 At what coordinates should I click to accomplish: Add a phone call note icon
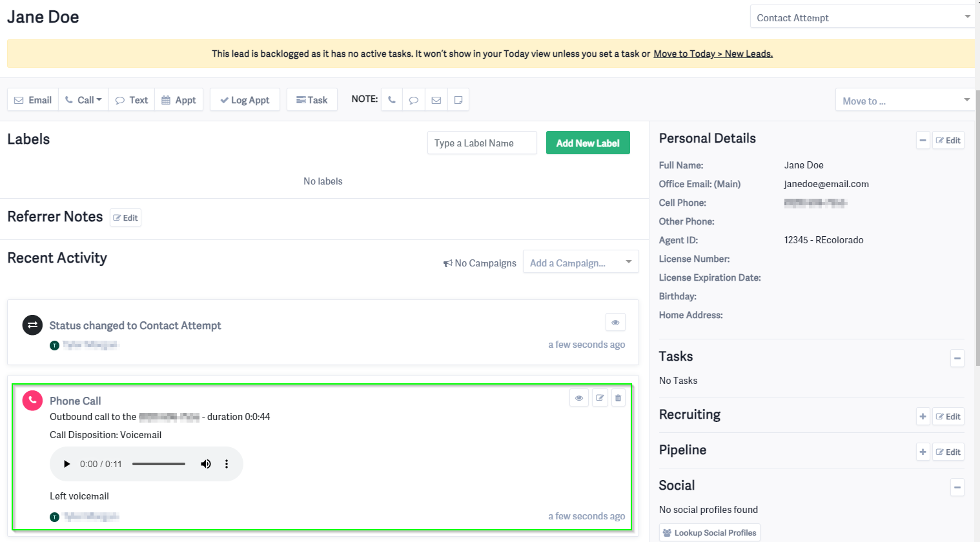point(392,100)
